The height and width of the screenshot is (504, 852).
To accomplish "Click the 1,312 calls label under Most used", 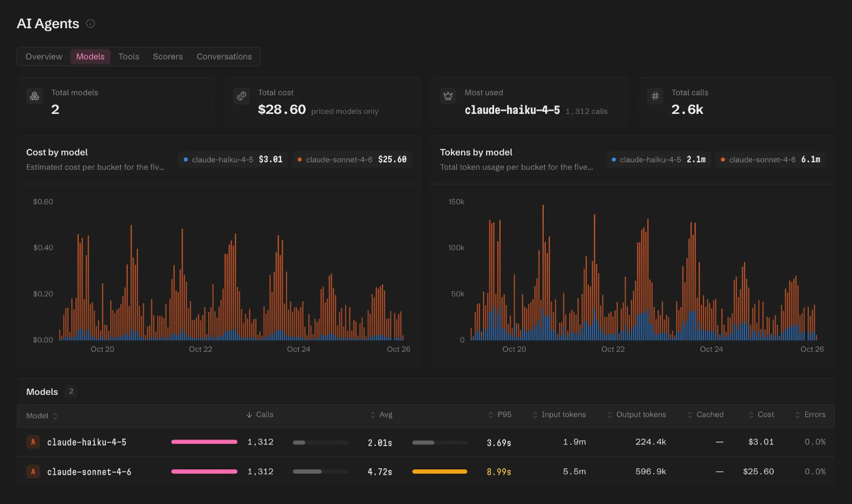I will click(586, 111).
